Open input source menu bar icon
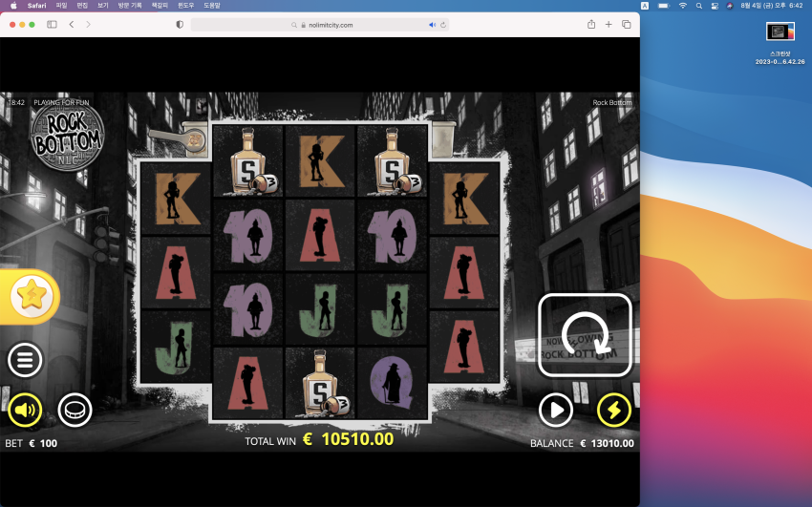This screenshot has height=507, width=812. [x=645, y=5]
